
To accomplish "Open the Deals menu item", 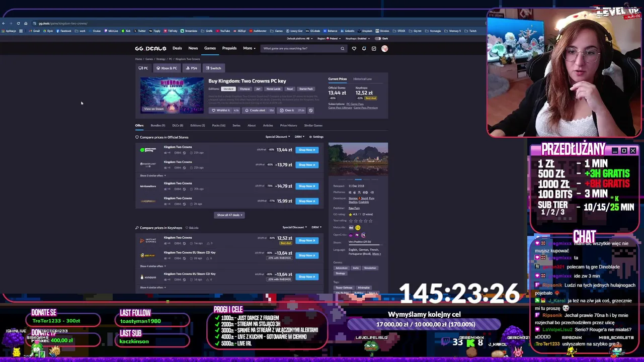I will click(177, 48).
